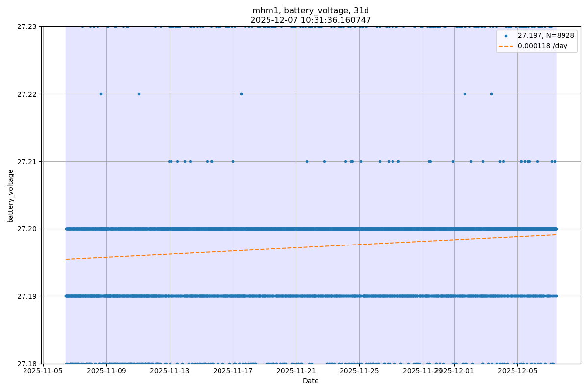
Task: Click the 27.22 data point near 2025-11-17
Action: 241,94
